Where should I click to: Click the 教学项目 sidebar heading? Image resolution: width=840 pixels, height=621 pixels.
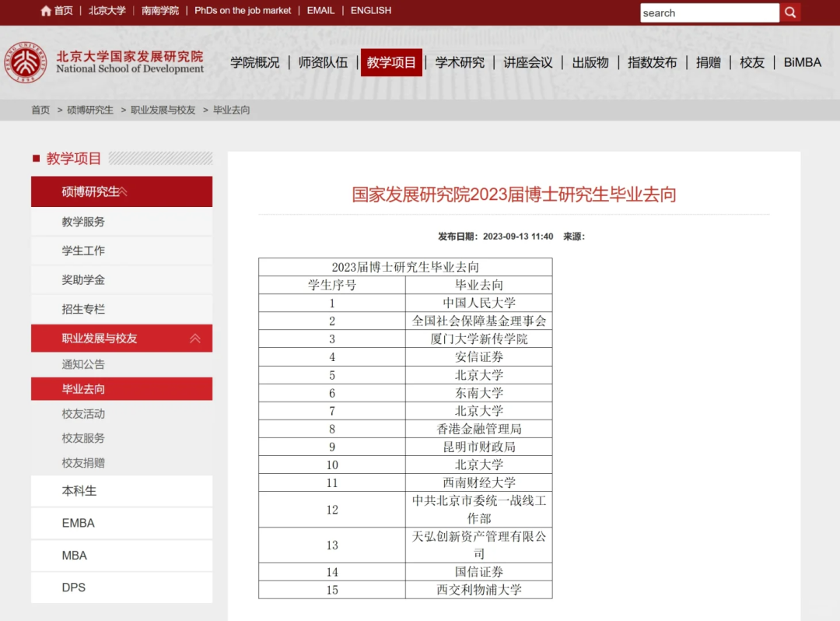coord(73,159)
